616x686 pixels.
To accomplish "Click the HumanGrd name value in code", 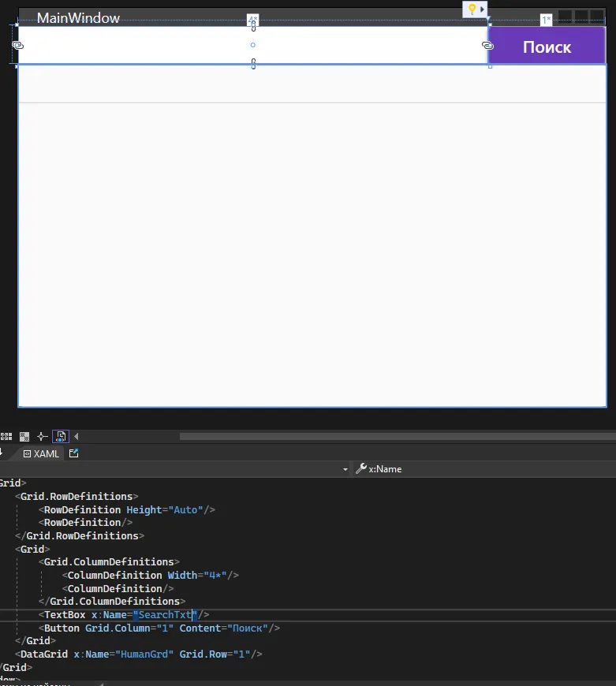I will [144, 654].
